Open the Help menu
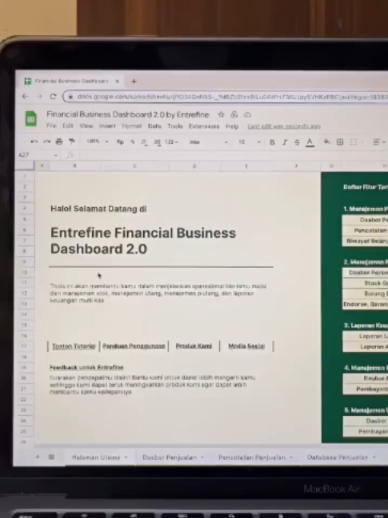Screen dimensions: 388x518 [x=232, y=126]
